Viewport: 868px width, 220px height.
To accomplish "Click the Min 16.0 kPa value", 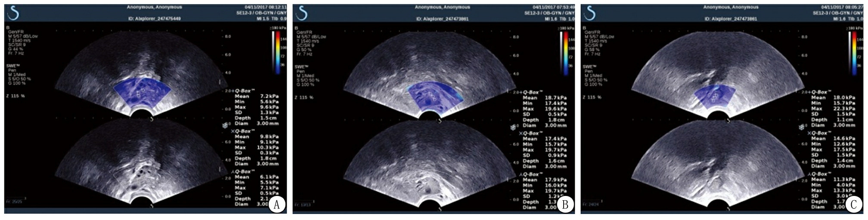I will (x=556, y=185).
